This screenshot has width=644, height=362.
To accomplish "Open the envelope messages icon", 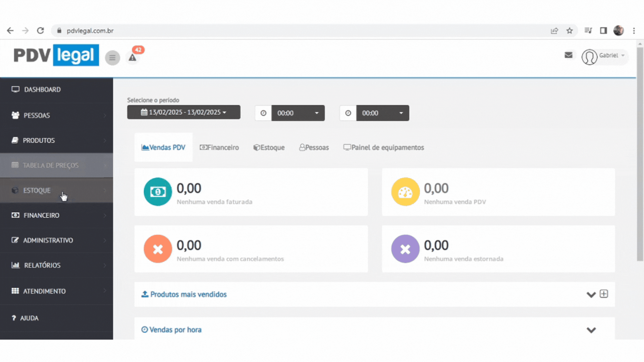I will coord(568,55).
